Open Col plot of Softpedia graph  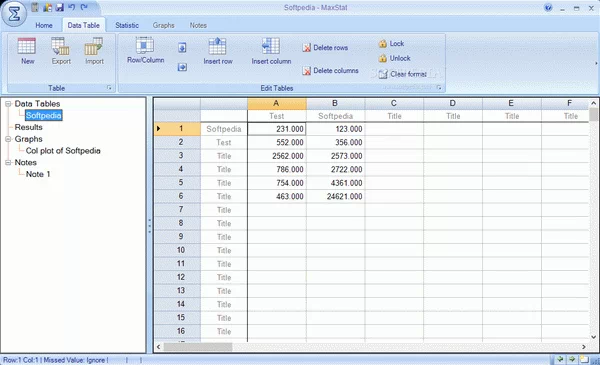click(63, 151)
